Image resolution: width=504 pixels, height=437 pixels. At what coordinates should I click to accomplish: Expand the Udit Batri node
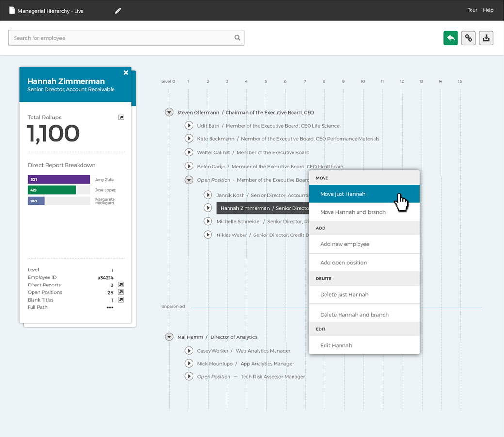[x=189, y=126]
